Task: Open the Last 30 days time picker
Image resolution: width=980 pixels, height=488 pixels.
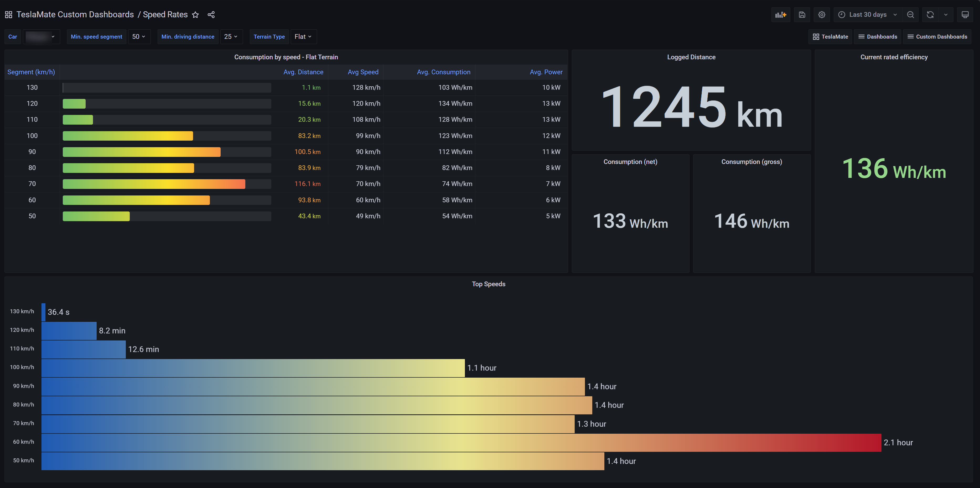Action: pos(867,15)
